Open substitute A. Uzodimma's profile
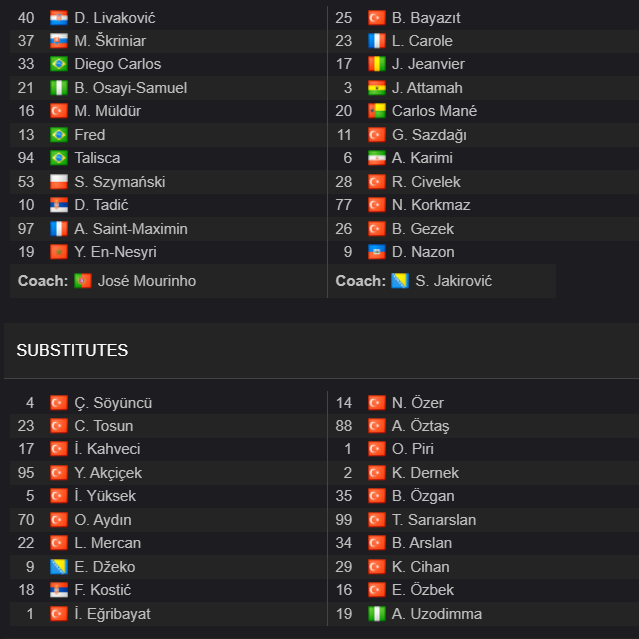 point(436,614)
